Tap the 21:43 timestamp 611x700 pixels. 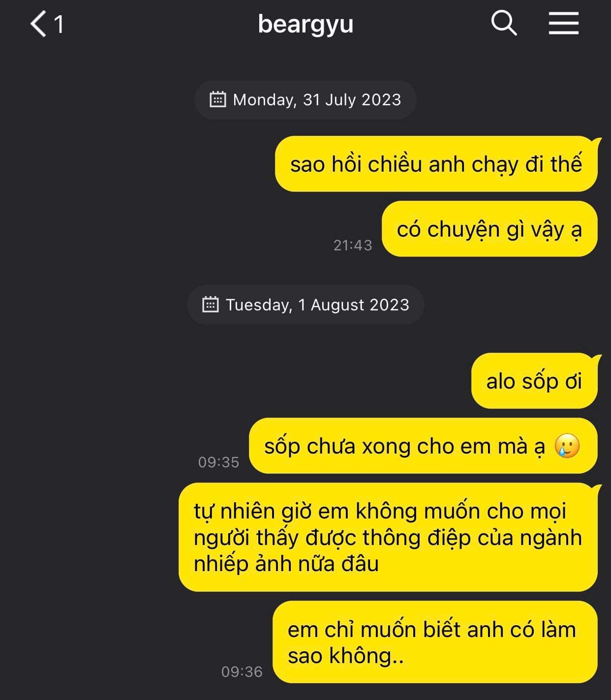[x=353, y=245]
